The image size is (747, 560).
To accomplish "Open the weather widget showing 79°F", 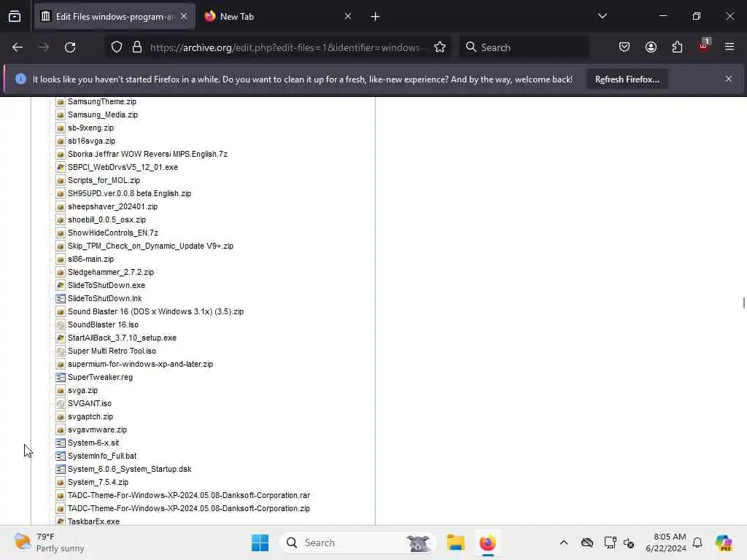I will 49,542.
